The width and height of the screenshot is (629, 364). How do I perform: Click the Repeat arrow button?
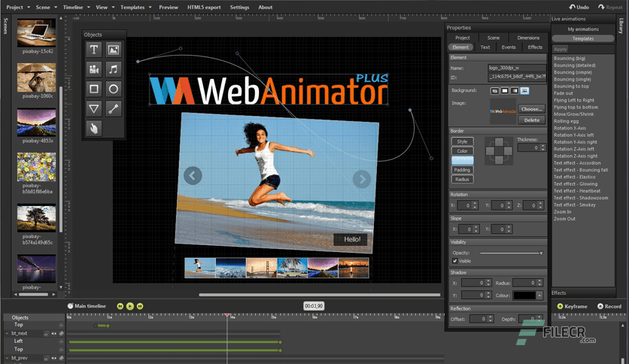tap(601, 7)
